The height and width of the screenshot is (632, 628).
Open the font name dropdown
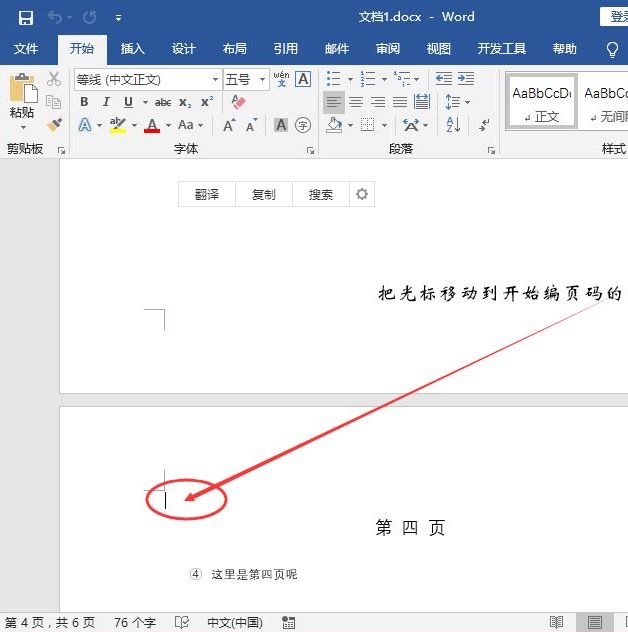(215, 80)
